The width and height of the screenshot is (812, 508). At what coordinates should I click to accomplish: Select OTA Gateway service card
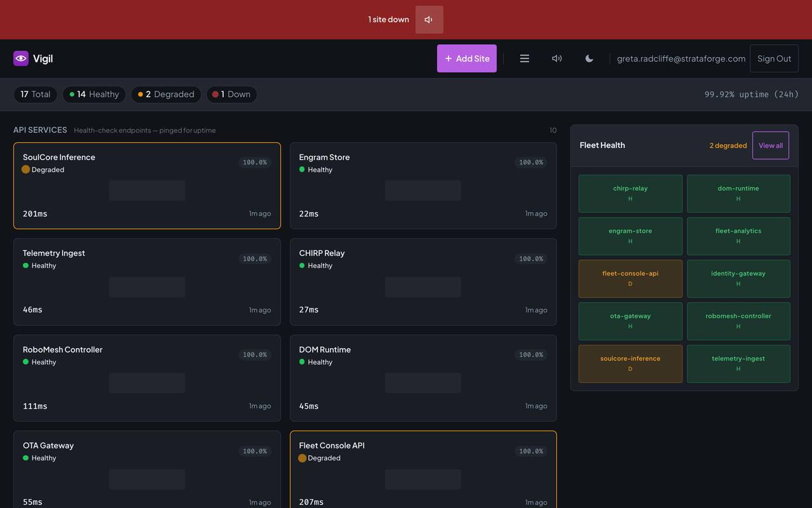[147, 470]
